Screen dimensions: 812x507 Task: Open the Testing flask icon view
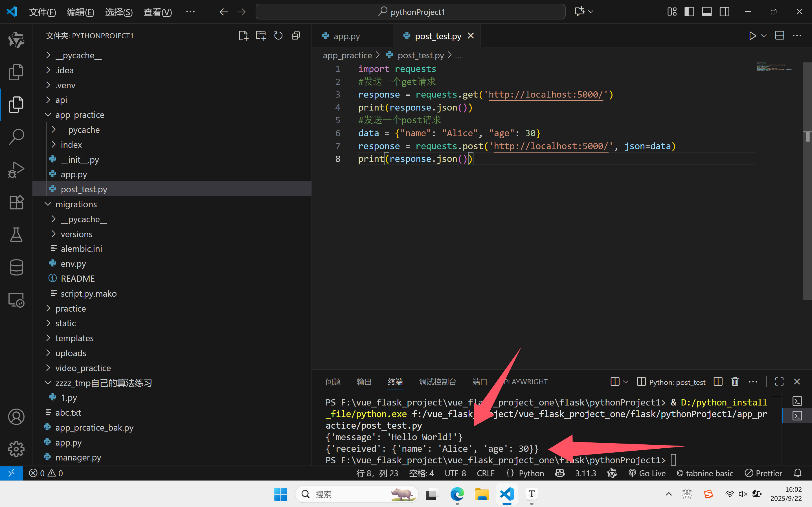point(16,235)
